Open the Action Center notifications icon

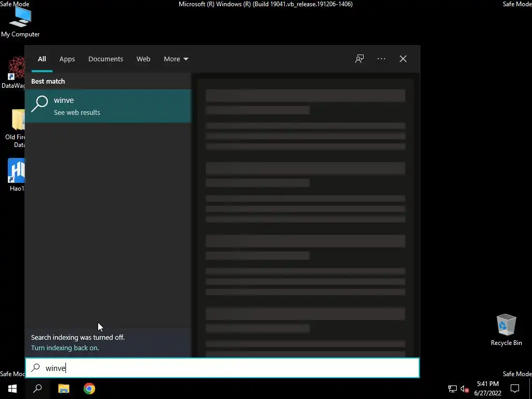click(515, 389)
